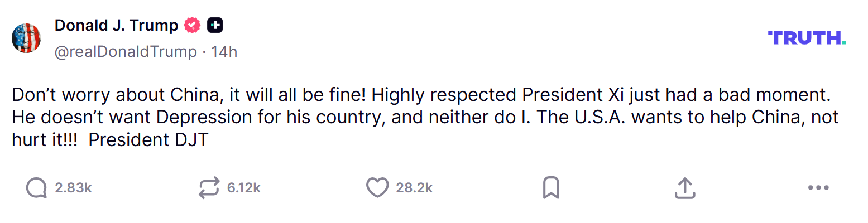Click the "President DJT" signature text
Screen dimensions: 868x223
pyautogui.click(x=148, y=140)
